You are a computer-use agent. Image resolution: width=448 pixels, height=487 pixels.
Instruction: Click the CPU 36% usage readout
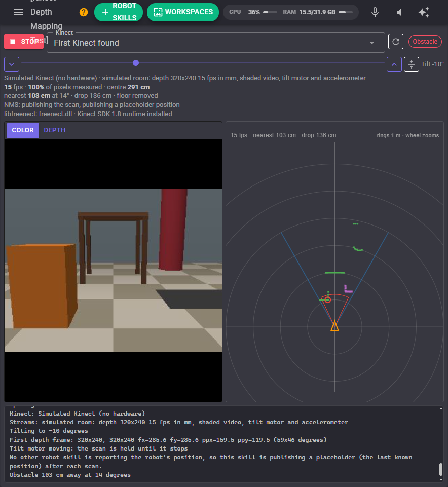coord(253,12)
